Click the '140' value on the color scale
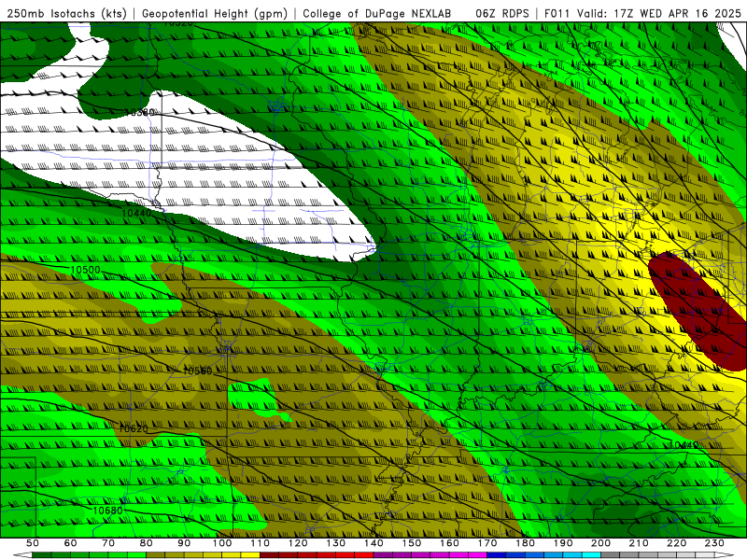The width and height of the screenshot is (747, 560). [373, 543]
